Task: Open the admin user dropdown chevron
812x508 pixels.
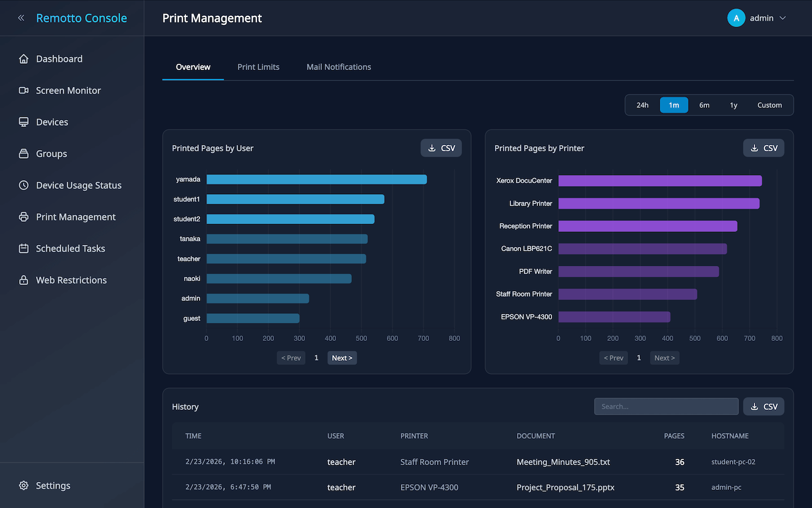Action: click(783, 18)
